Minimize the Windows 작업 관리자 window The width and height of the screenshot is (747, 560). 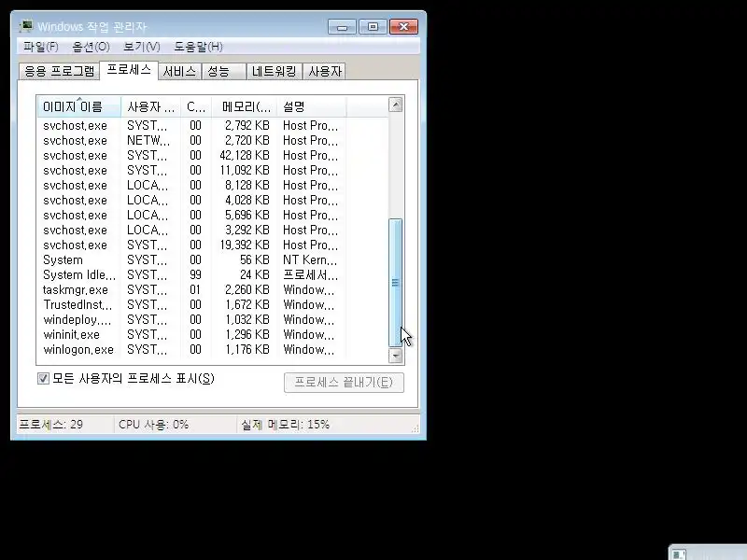(x=342, y=27)
